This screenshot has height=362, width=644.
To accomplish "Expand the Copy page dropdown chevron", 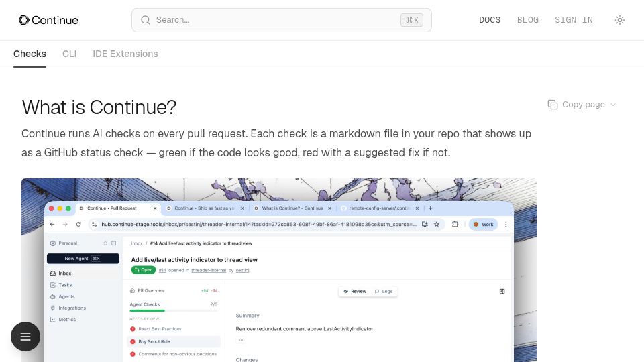I will pos(613,105).
